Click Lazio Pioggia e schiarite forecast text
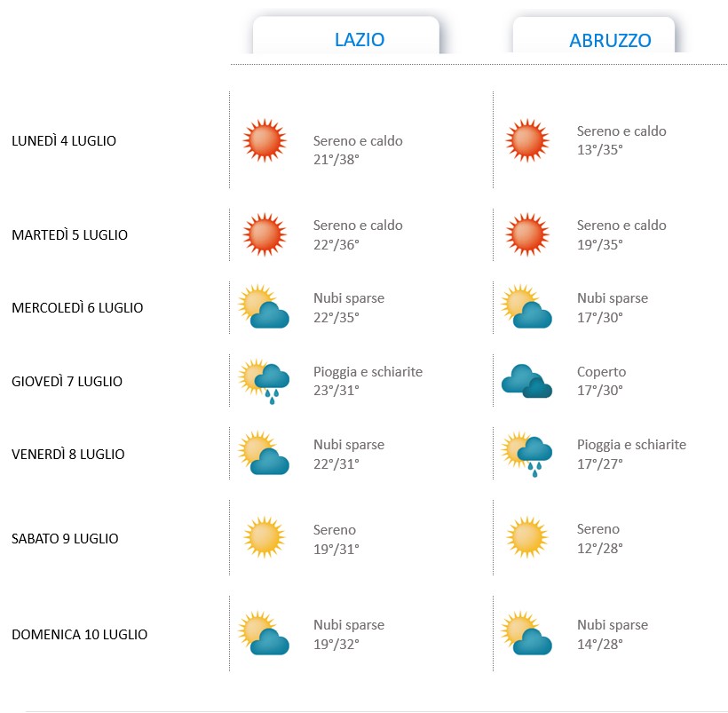Viewport: 728px width, 713px height. (368, 372)
